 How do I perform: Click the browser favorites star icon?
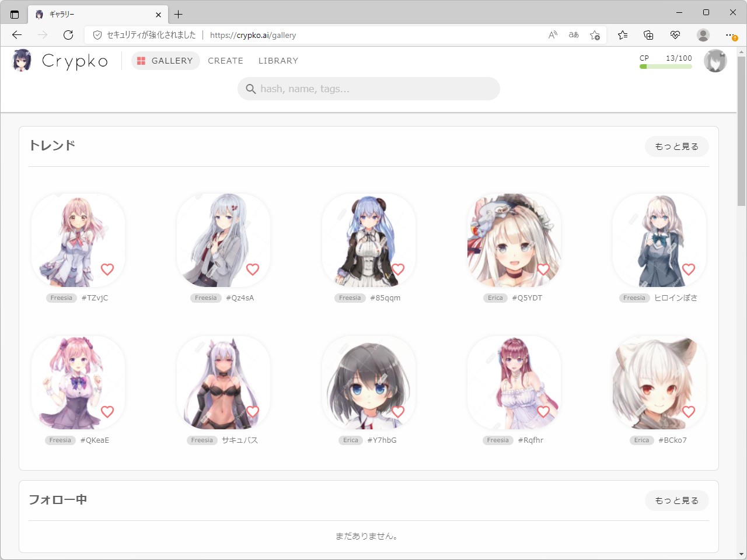622,35
